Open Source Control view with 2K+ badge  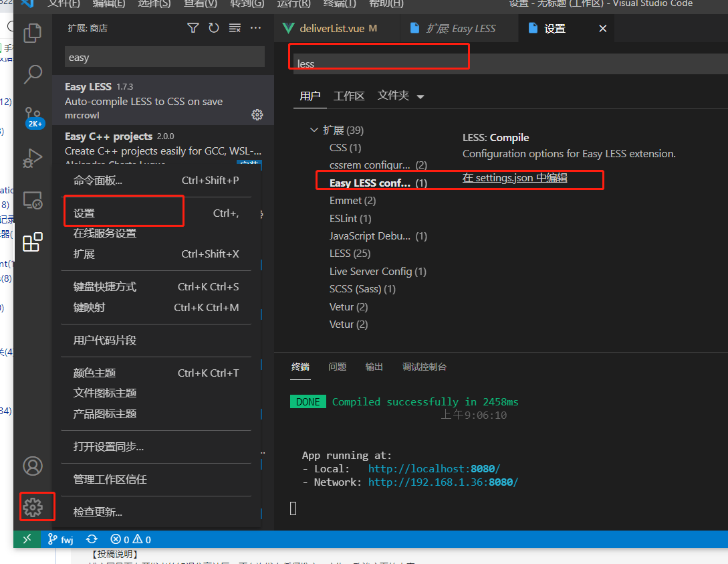33,117
